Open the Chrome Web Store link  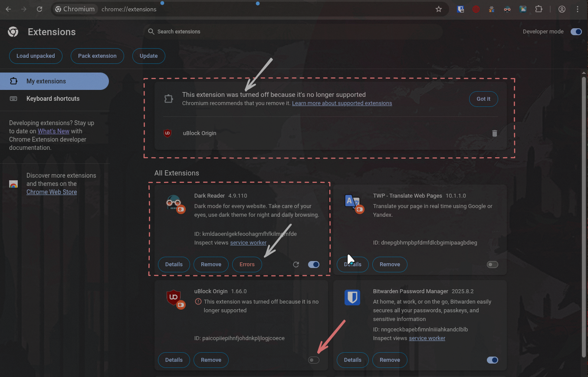(52, 192)
